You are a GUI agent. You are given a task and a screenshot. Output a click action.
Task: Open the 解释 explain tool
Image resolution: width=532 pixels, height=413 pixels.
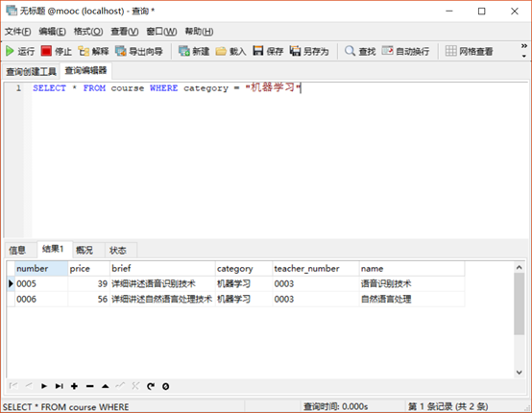tap(93, 51)
